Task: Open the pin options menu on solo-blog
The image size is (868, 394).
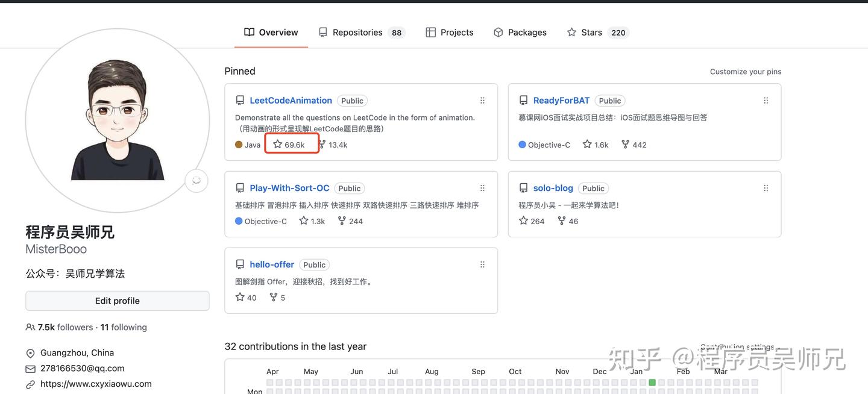Action: point(766,187)
